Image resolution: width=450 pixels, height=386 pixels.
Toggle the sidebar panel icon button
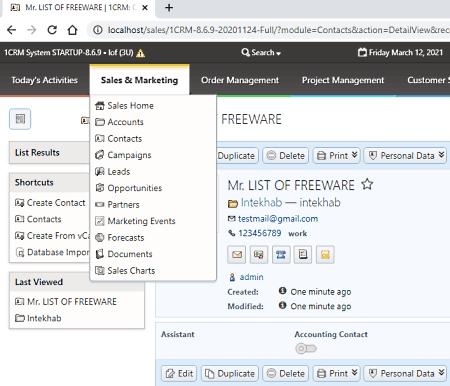click(20, 119)
